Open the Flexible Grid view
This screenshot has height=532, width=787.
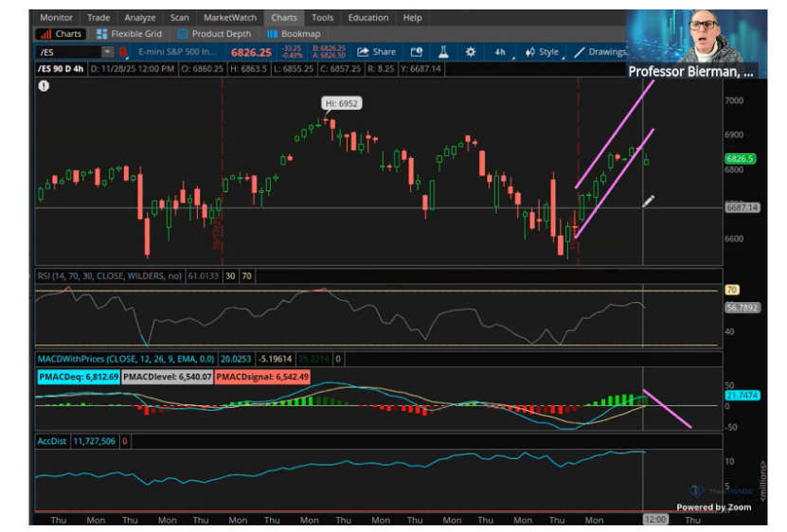[x=128, y=34]
